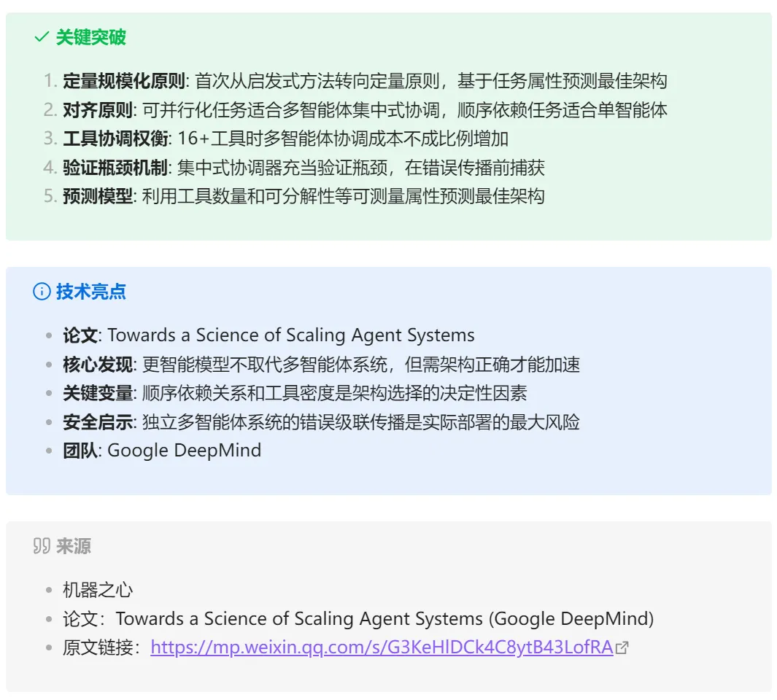
Task: Click the bold 核心发现 label
Action: [98, 365]
